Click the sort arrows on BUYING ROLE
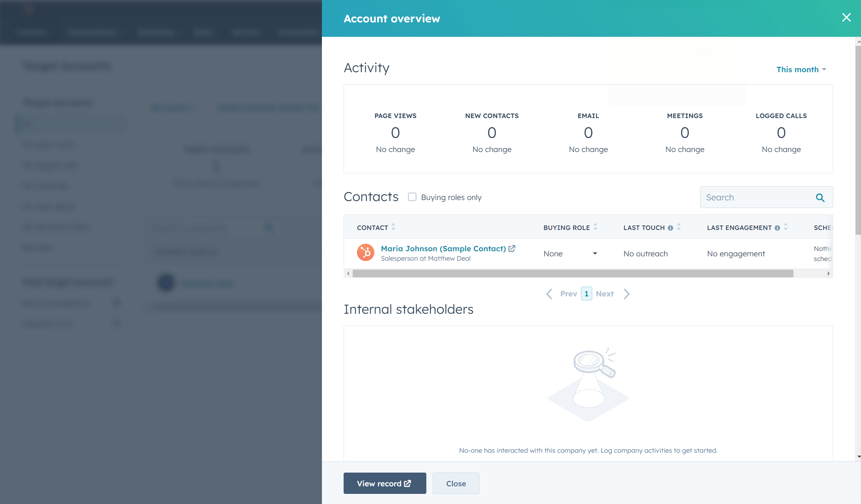Image resolution: width=861 pixels, height=504 pixels. click(595, 227)
